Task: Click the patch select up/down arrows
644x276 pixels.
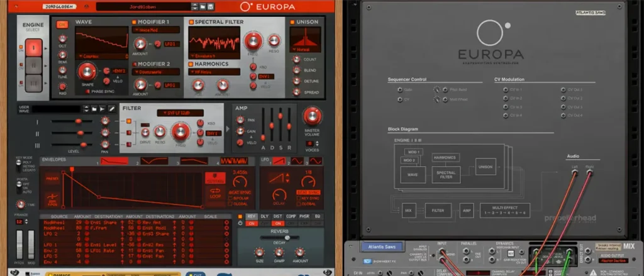Action: (195, 6)
